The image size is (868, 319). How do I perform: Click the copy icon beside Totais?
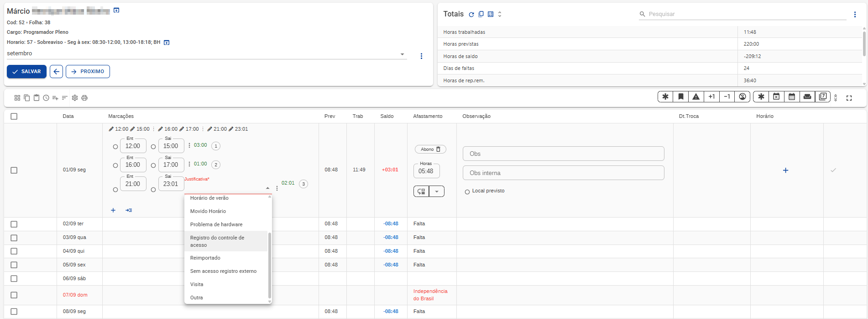click(x=481, y=14)
